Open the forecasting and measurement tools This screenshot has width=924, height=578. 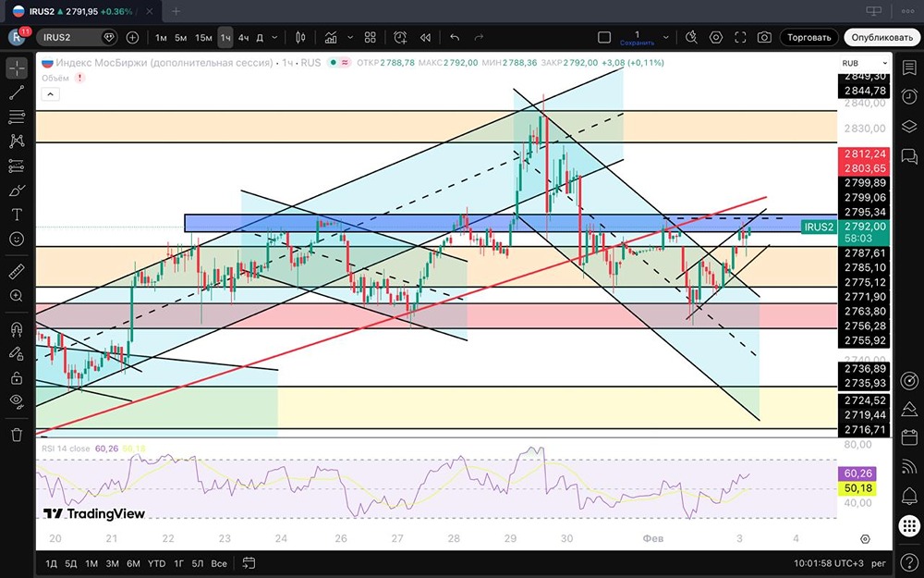[17, 166]
